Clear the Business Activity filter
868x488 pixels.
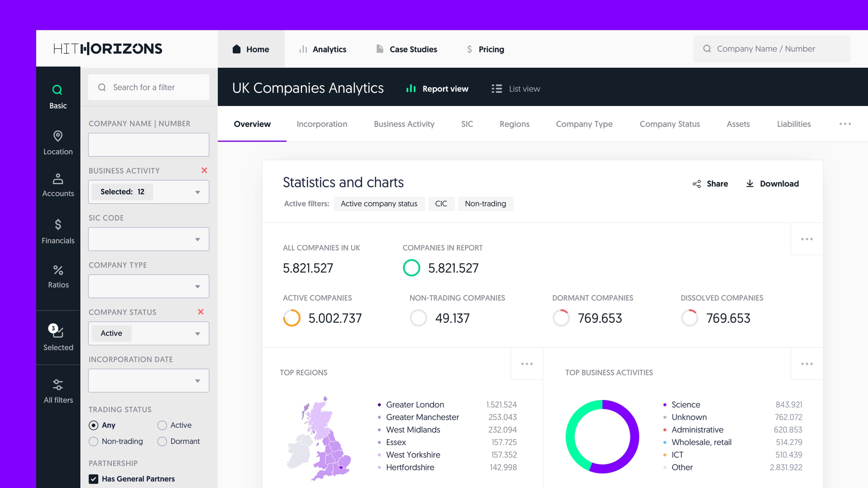click(204, 170)
